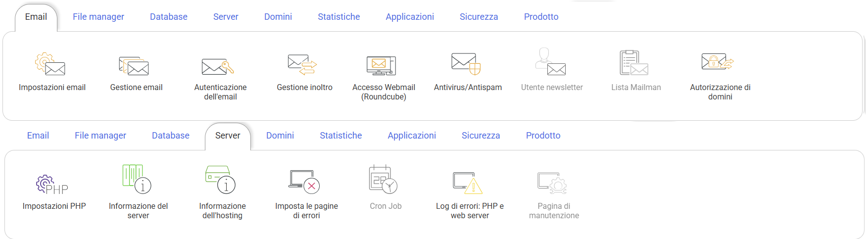Viewport: 868px width, 239px height.
Task: Select the active Email tab
Action: click(x=36, y=17)
